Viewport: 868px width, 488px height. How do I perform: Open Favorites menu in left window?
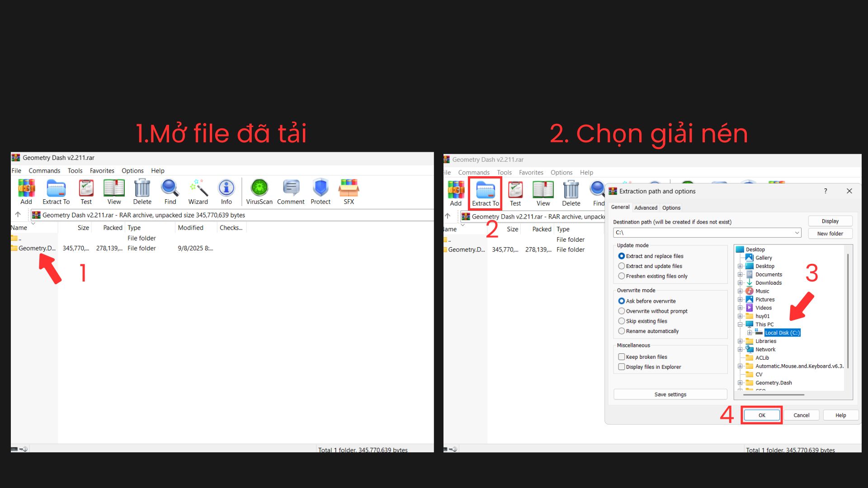(x=102, y=170)
